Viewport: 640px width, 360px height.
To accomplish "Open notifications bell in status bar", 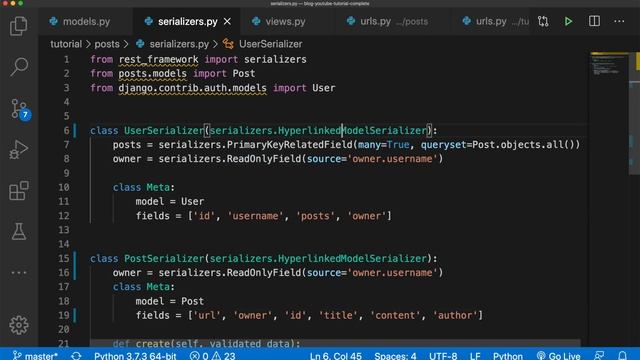I will [622, 356].
